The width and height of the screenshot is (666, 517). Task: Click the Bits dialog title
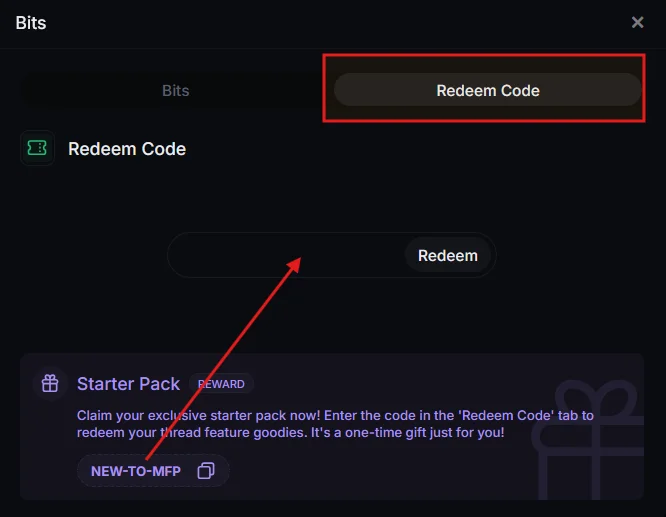point(31,22)
